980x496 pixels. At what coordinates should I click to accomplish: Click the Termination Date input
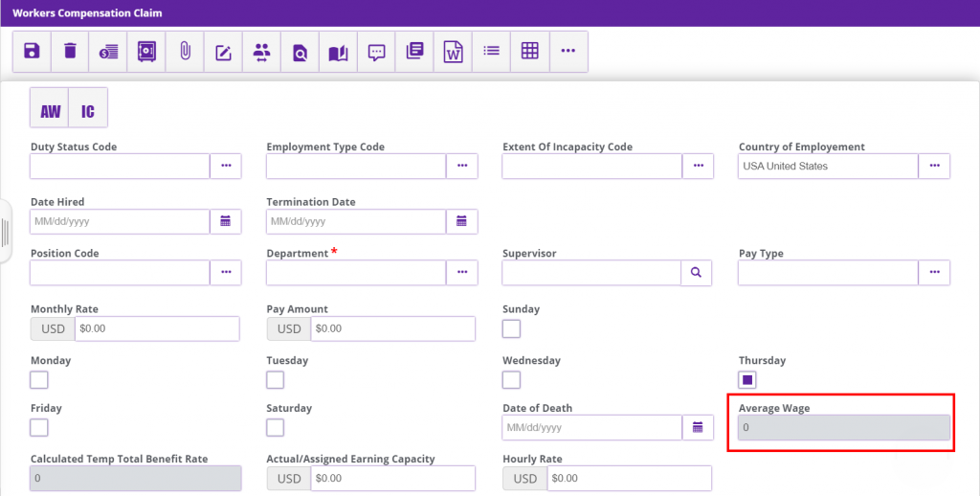click(356, 221)
